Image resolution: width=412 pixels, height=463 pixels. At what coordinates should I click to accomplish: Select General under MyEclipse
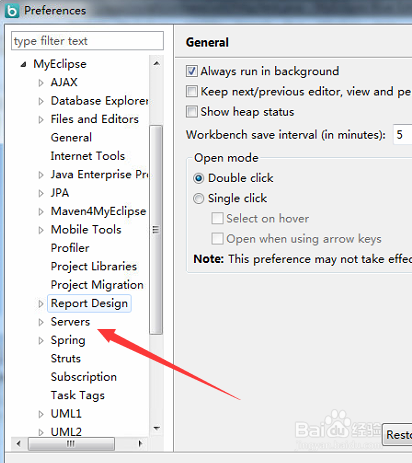[x=71, y=137]
